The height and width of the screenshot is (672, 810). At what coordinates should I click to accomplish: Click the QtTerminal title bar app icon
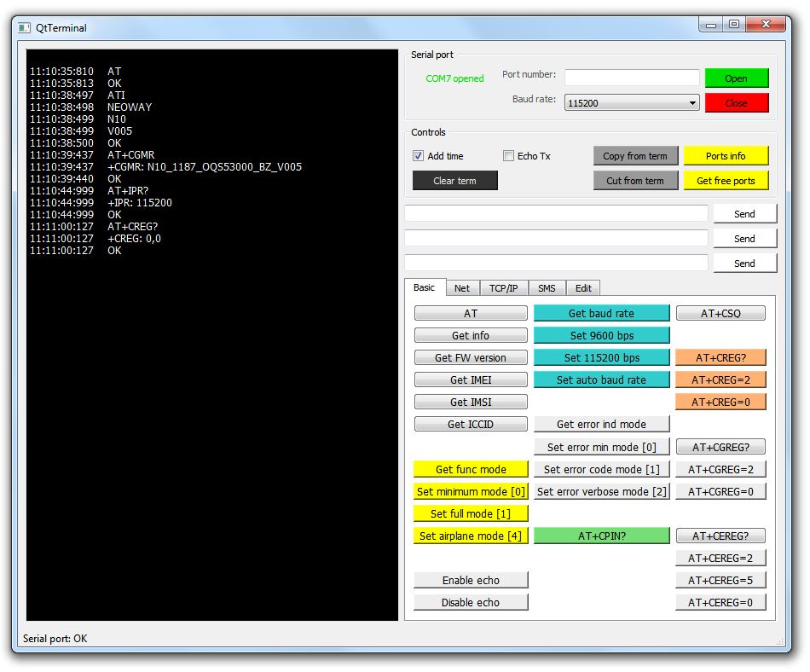coord(24,28)
